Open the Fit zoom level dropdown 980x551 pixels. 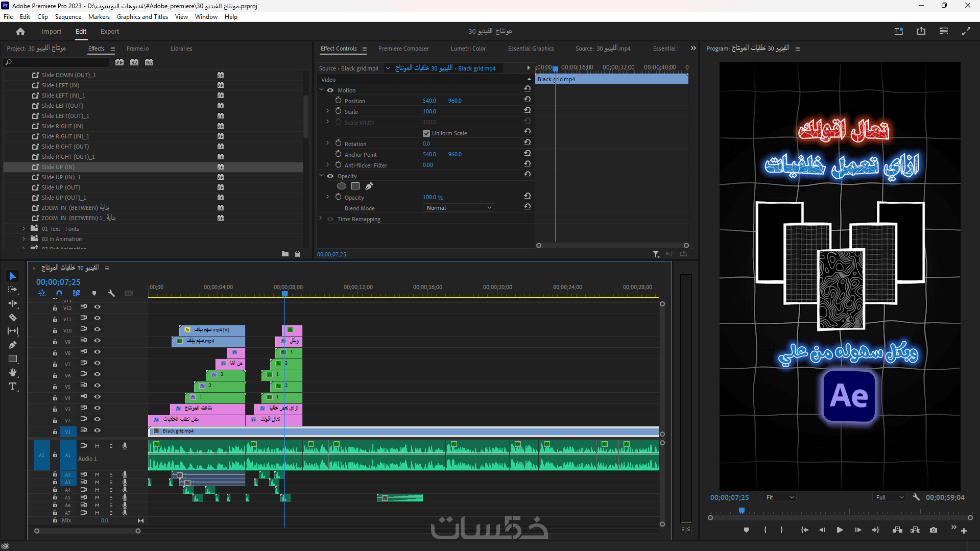tap(779, 497)
